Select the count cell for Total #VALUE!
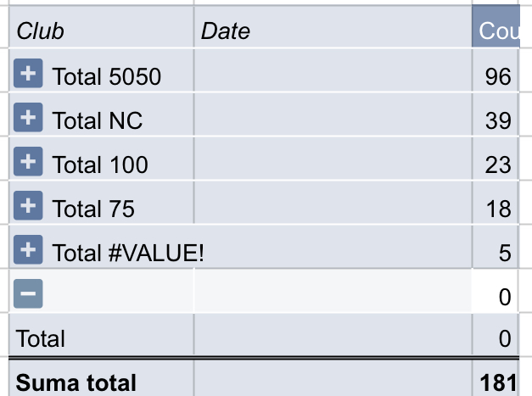532x396 pixels. [495, 247]
